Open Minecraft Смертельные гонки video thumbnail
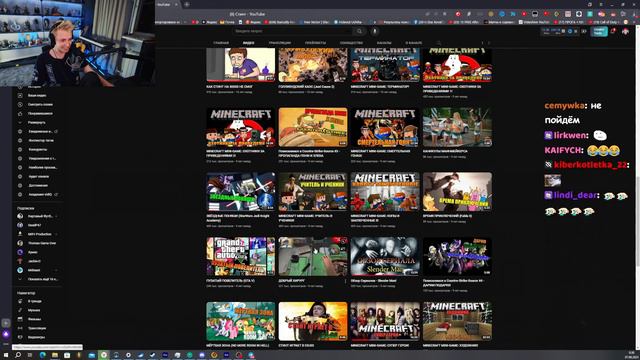This screenshot has width=640, height=360. coord(385,127)
